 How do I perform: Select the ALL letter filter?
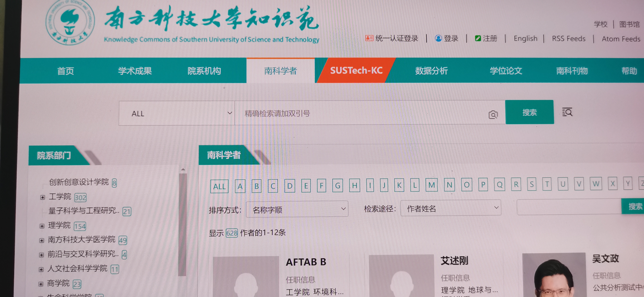tap(219, 186)
